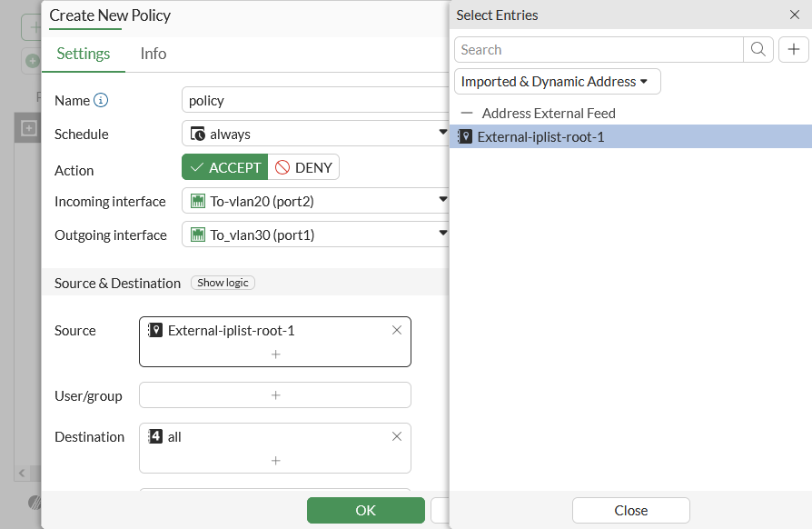The height and width of the screenshot is (529, 812).
Task: Click the Name field info icon
Action: 101,100
